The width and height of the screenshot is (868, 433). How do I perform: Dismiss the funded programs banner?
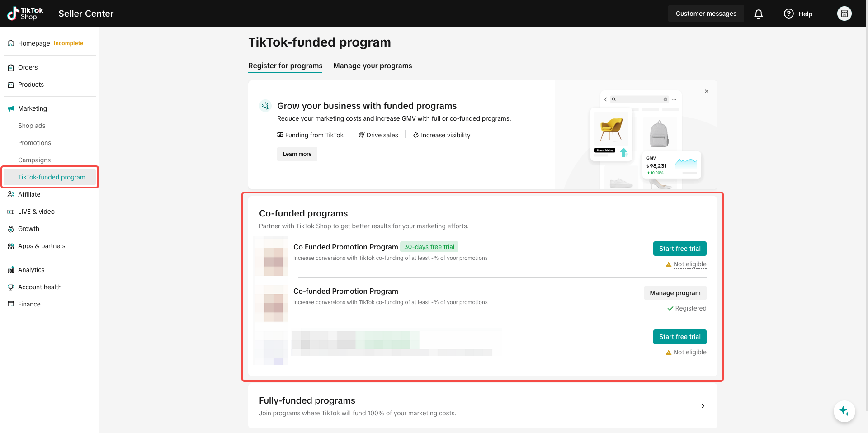tap(707, 91)
